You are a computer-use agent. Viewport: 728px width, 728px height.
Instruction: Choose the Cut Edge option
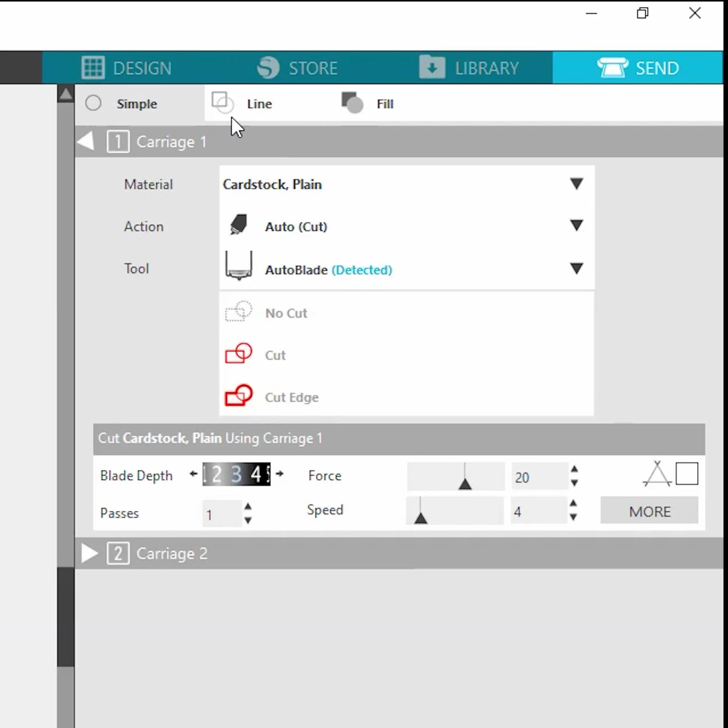click(407, 397)
